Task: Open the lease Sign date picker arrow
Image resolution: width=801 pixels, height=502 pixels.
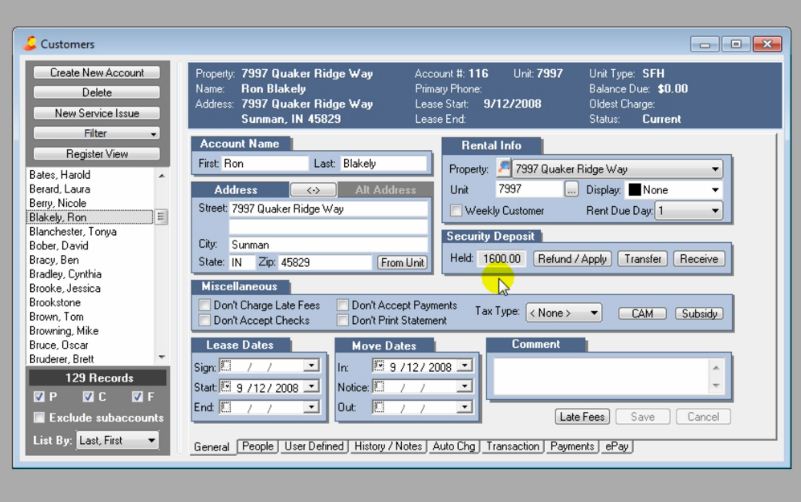Action: pos(311,366)
